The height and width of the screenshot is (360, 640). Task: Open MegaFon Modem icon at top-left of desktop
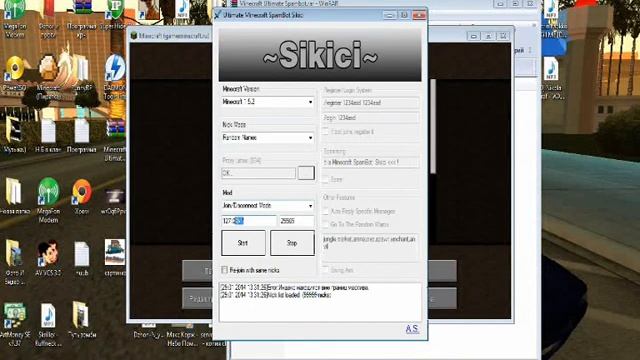pyautogui.click(x=15, y=10)
